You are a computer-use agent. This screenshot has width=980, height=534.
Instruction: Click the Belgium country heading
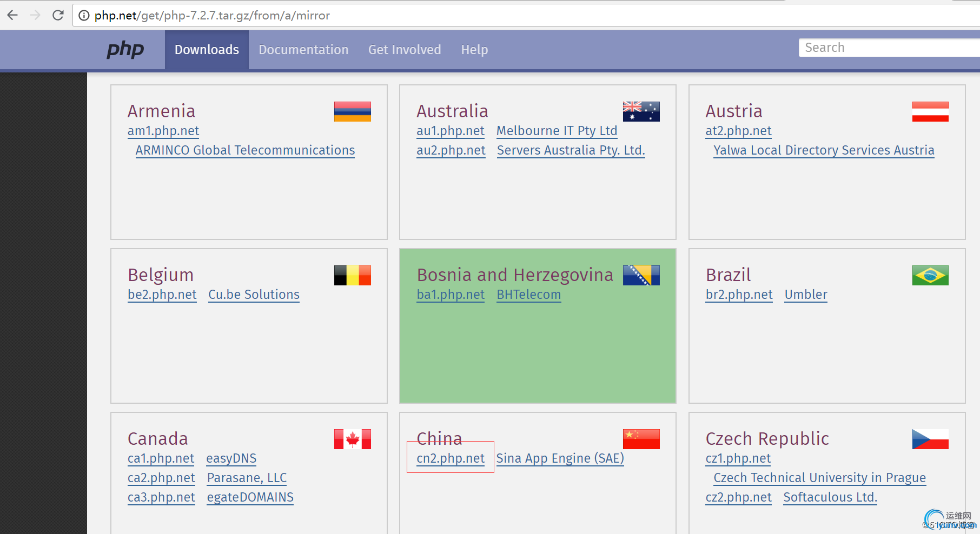point(161,275)
